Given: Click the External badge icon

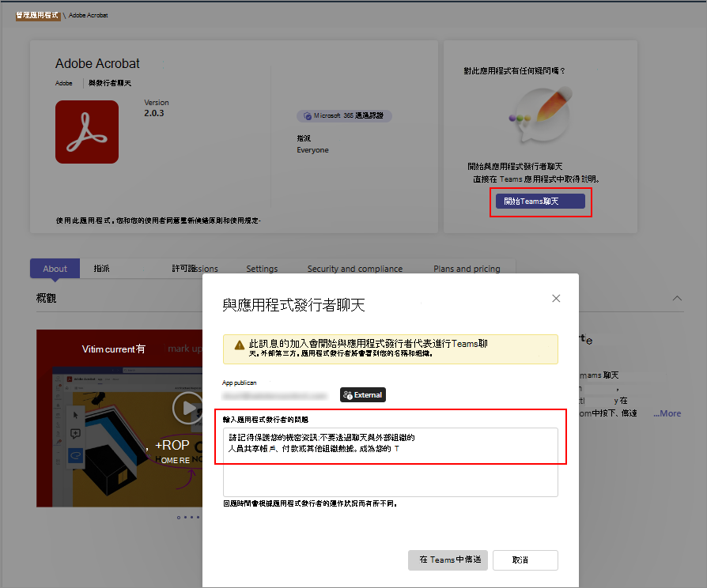Looking at the screenshot, I should (362, 394).
